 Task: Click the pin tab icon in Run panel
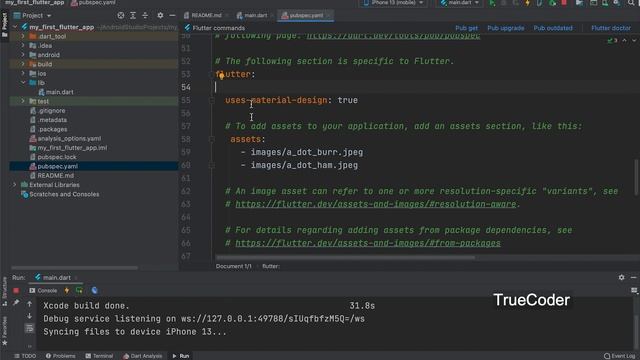pos(16,303)
